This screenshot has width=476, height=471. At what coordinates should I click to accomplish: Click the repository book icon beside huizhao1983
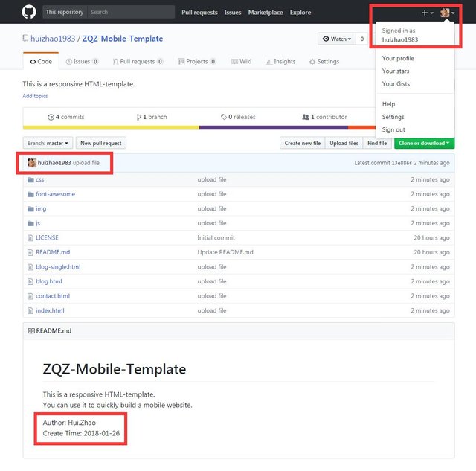tap(25, 39)
